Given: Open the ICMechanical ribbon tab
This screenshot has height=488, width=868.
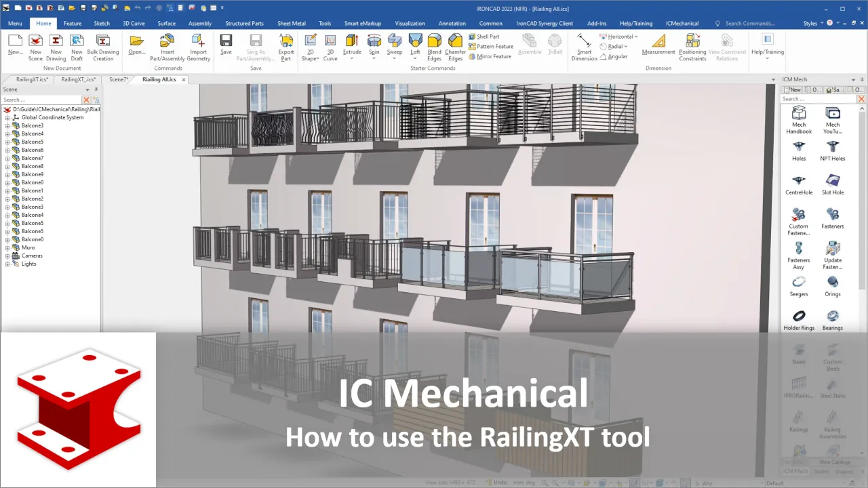Looking at the screenshot, I should click(x=682, y=23).
